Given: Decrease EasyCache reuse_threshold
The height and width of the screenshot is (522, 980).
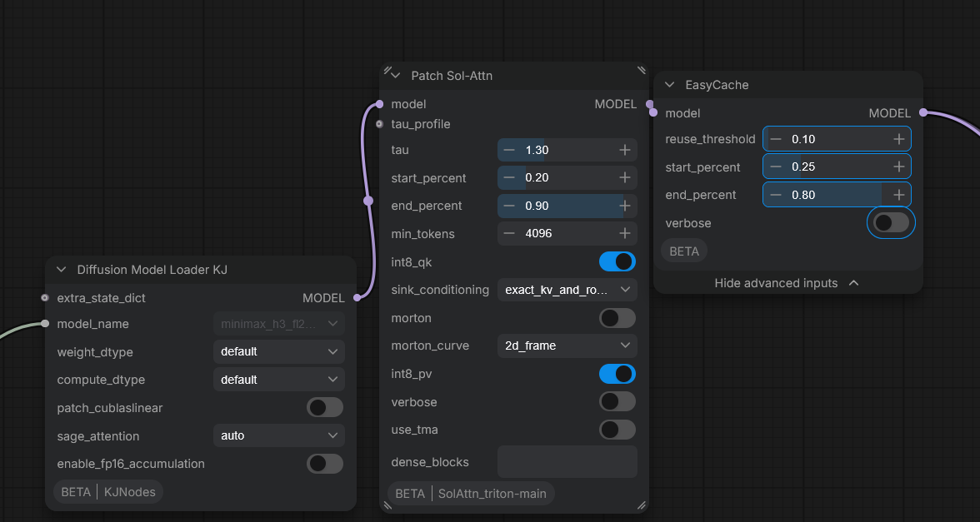Looking at the screenshot, I should point(776,139).
